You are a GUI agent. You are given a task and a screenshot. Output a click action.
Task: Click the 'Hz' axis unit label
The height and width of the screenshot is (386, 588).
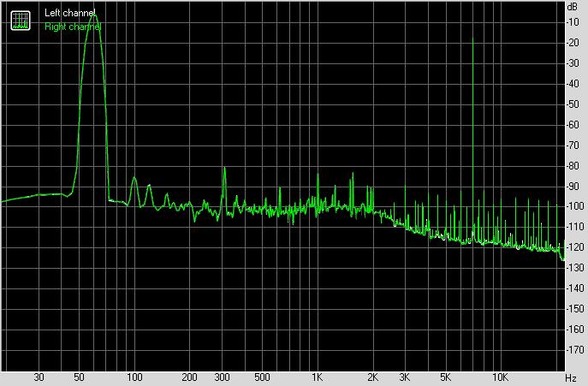pos(571,377)
